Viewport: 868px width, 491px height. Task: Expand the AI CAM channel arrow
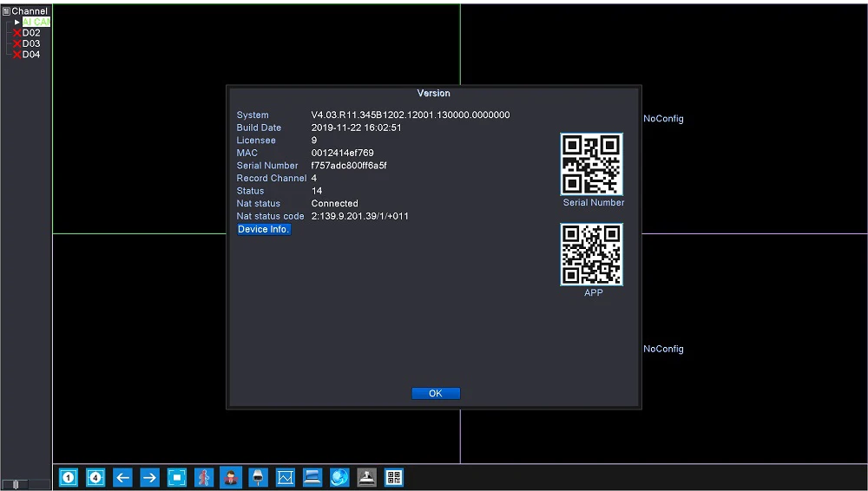coord(17,23)
